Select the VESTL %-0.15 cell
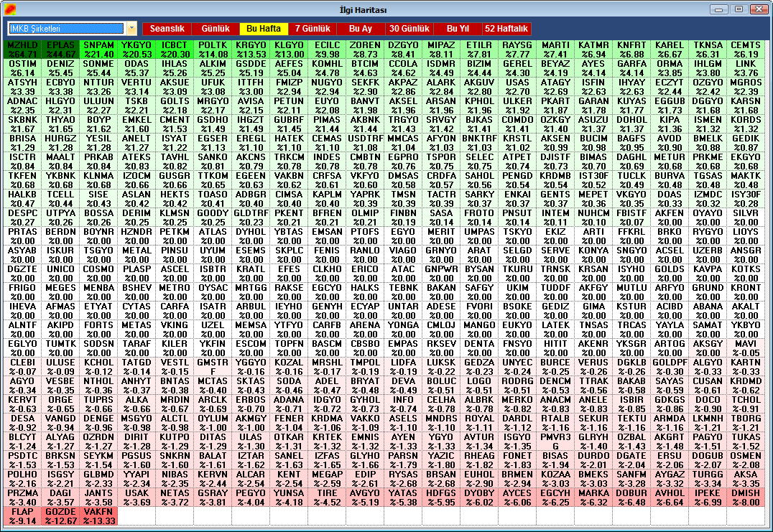The image size is (773, 532). (175, 367)
